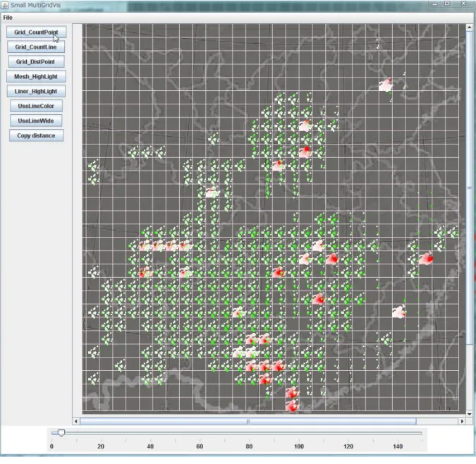This screenshot has width=476, height=464.
Task: Select the Grid_CountLine button
Action: point(36,47)
